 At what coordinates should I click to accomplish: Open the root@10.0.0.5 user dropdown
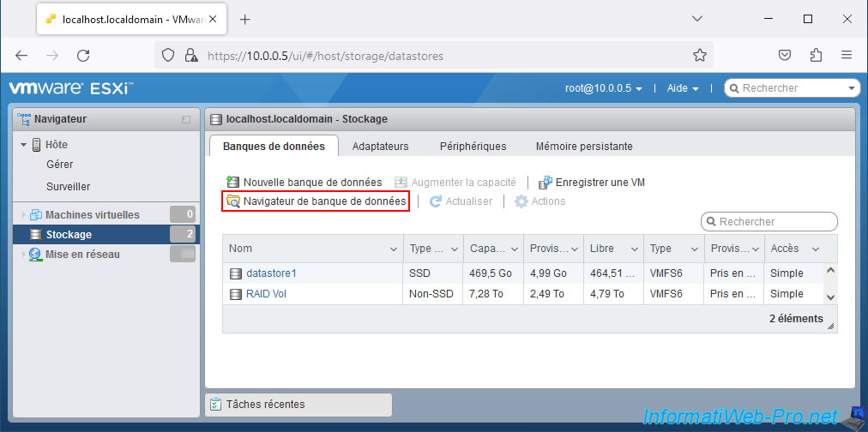pyautogui.click(x=604, y=88)
